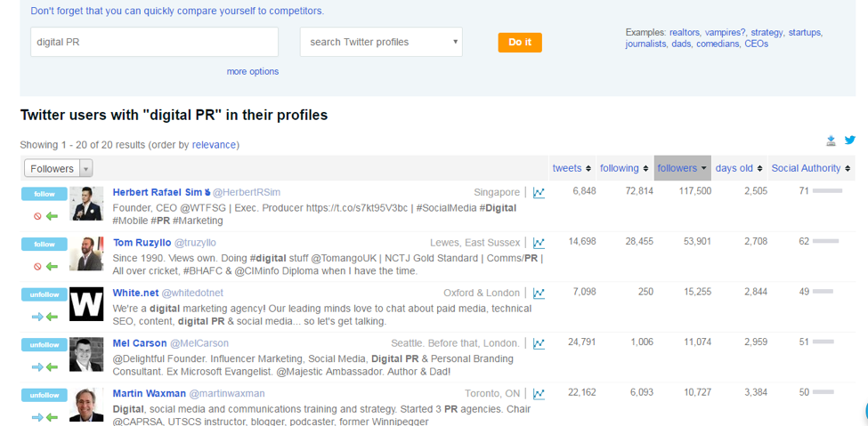The width and height of the screenshot is (868, 426).
Task: Click the Twitter bird icon above table
Action: point(849,141)
